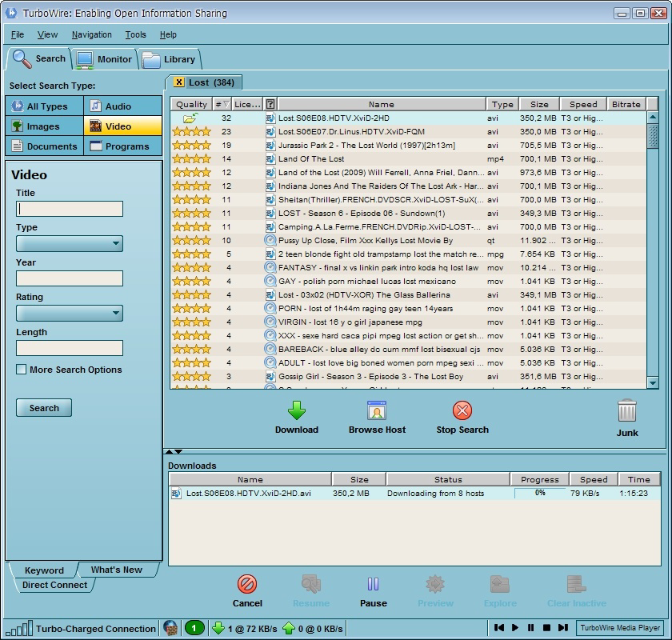The width and height of the screenshot is (672, 640).
Task: Click the Stop Search red icon
Action: coord(462,410)
